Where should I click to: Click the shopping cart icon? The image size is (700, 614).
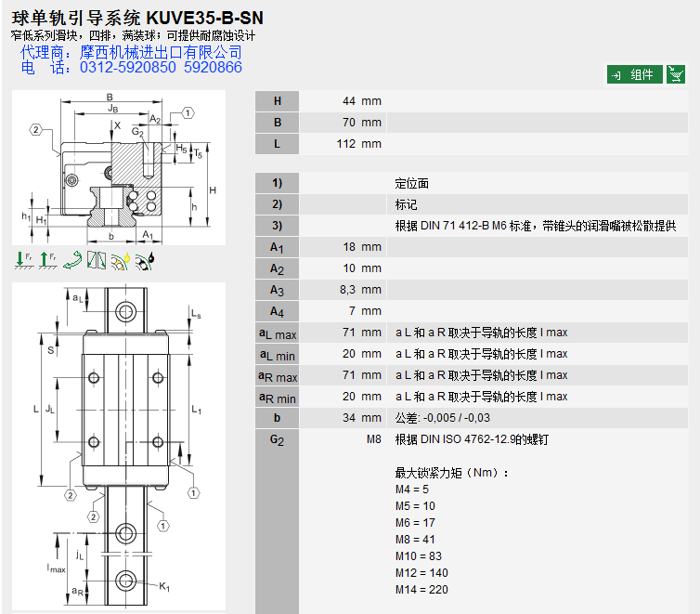(x=676, y=74)
